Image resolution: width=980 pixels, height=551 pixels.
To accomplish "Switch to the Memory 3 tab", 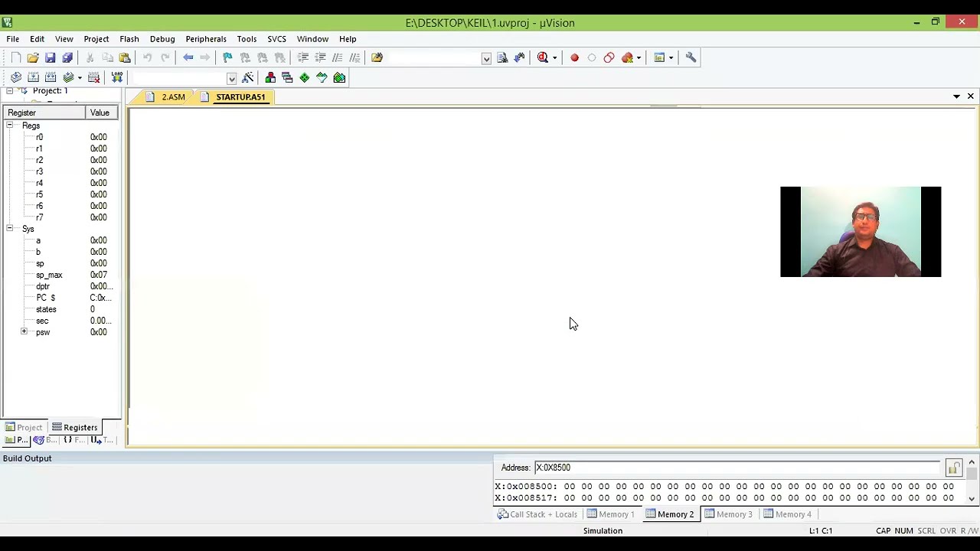I will coord(727,514).
